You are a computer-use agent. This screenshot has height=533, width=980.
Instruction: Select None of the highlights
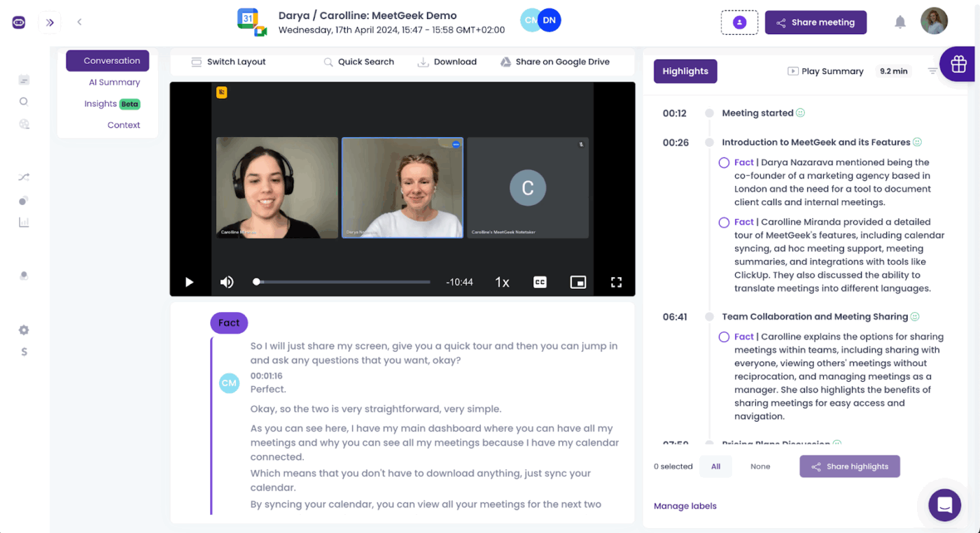click(x=760, y=467)
